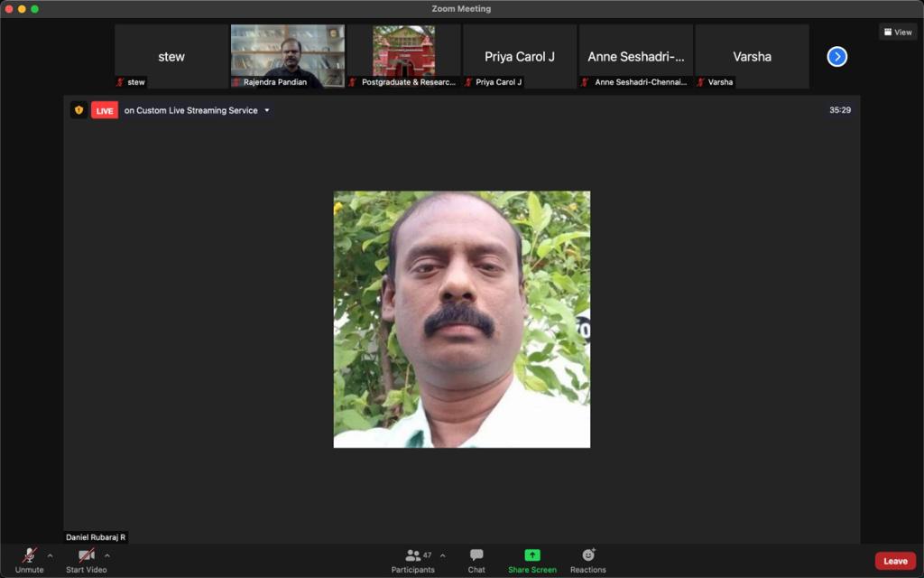Click the encryption shield icon
Viewport: 924px width, 578px height.
point(79,110)
